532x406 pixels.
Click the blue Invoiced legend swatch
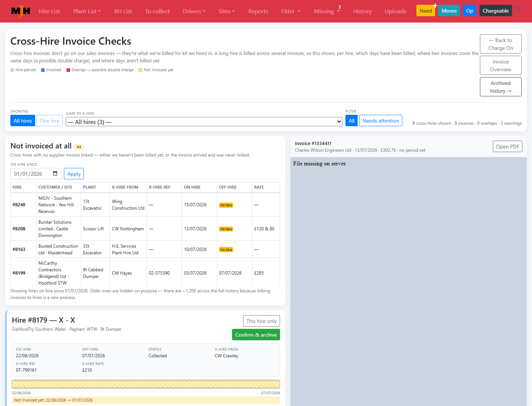[43, 70]
